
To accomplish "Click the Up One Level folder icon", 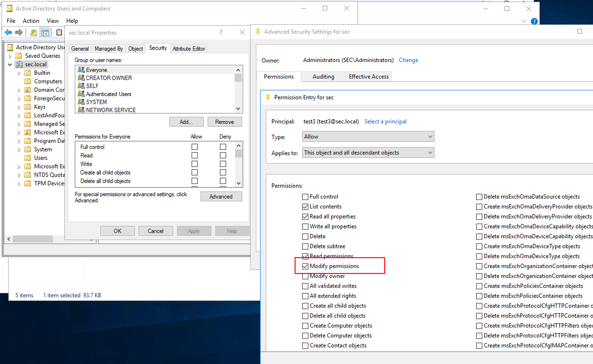I will click(x=34, y=32).
